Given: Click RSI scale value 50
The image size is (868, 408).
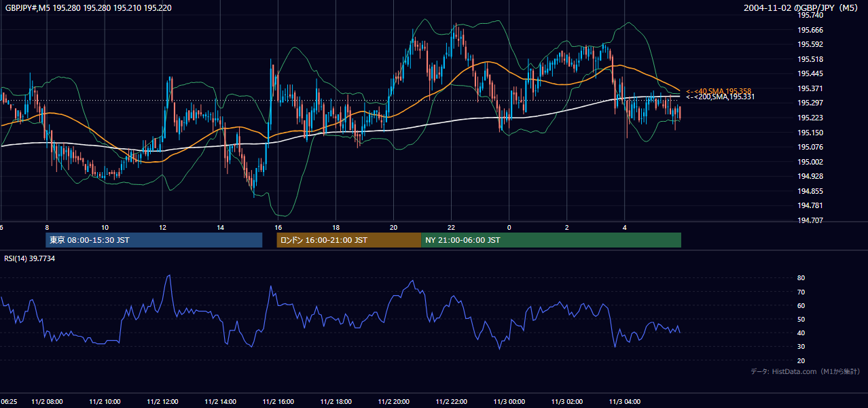Looking at the screenshot, I should pyautogui.click(x=801, y=319).
